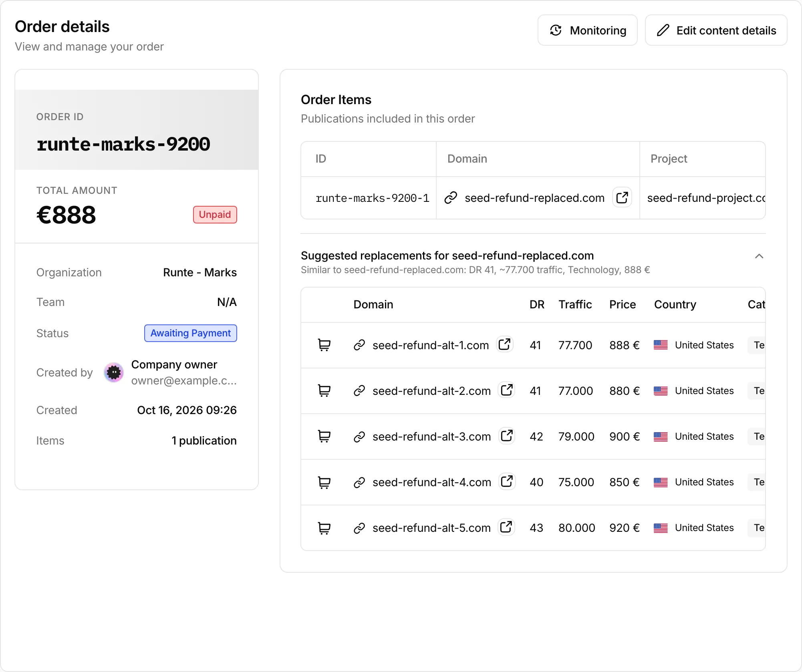Click the seed-refund-alt-4.com domain name
802x672 pixels.
click(432, 482)
